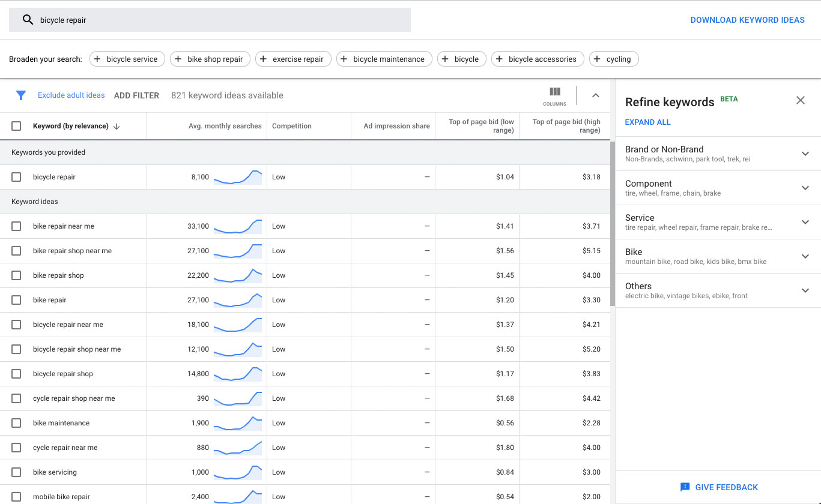This screenshot has width=821, height=504.
Task: Click the Give Feedback button
Action: [x=718, y=487]
